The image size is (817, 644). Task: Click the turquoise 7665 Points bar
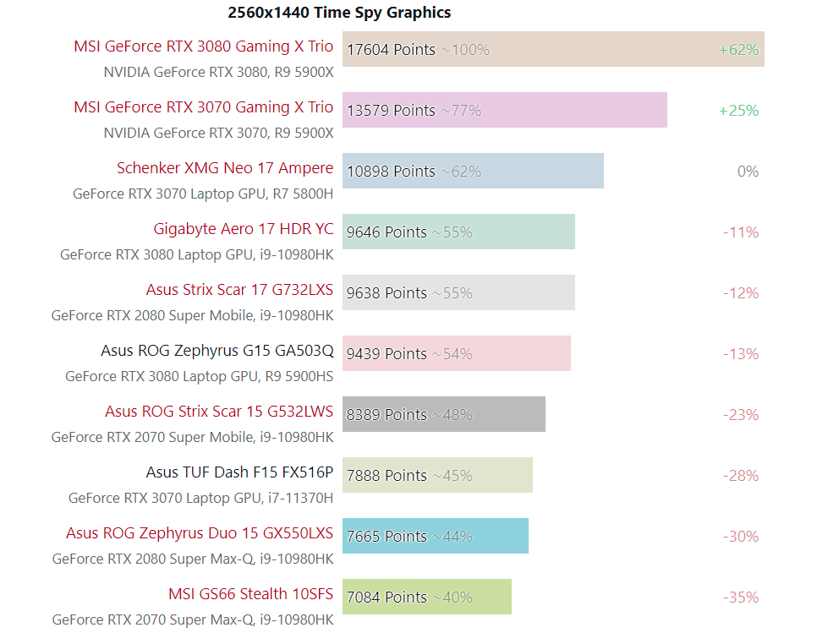(435, 536)
